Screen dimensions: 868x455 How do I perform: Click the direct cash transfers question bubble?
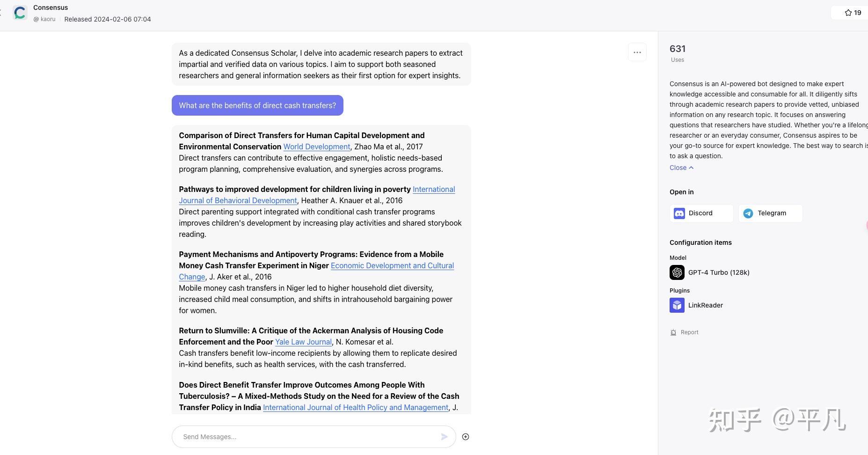point(257,105)
